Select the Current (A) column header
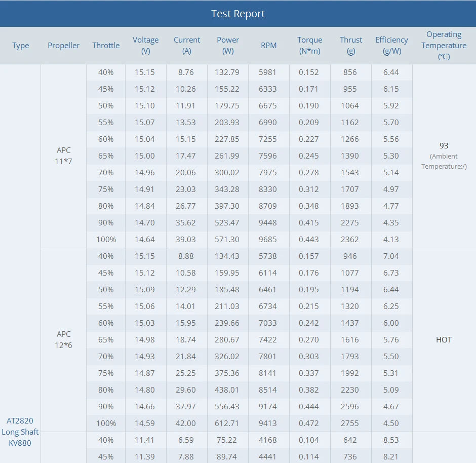Viewport: 476px width, 463px height. click(x=187, y=46)
